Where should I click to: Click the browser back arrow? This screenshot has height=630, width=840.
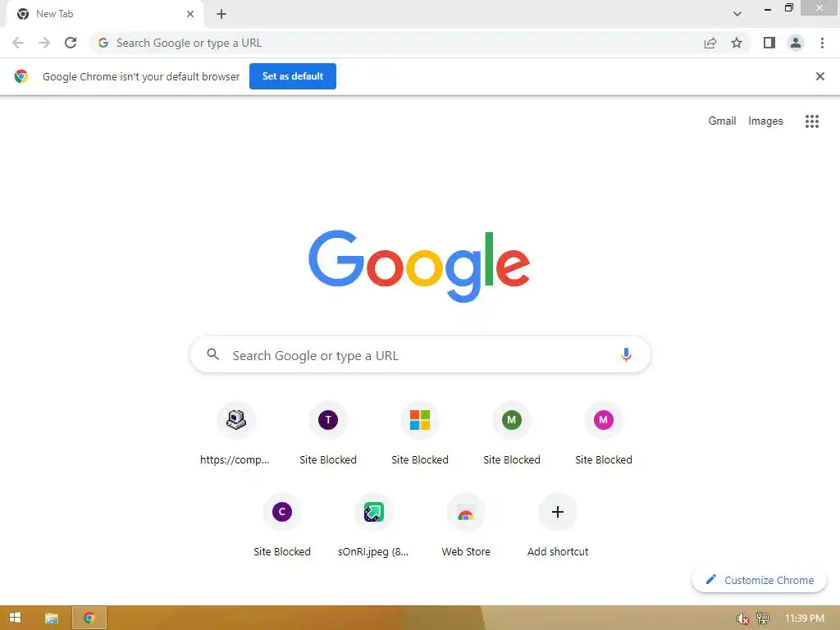(x=18, y=43)
